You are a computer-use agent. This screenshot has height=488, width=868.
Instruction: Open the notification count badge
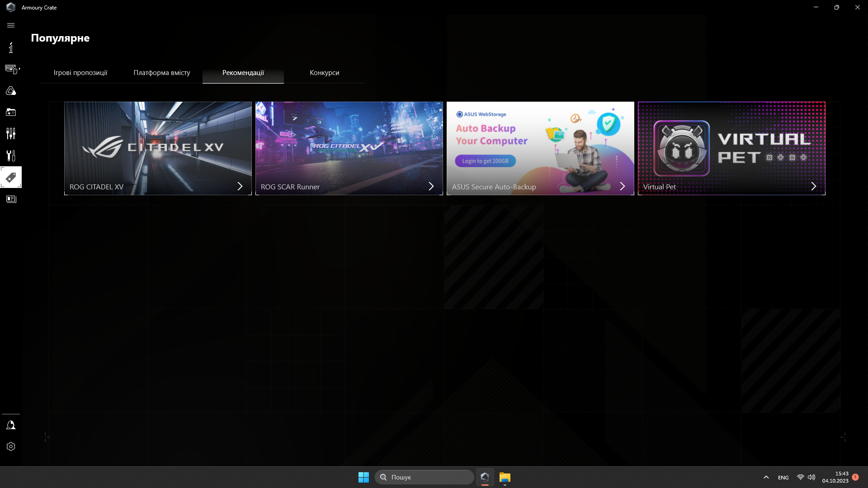855,477
